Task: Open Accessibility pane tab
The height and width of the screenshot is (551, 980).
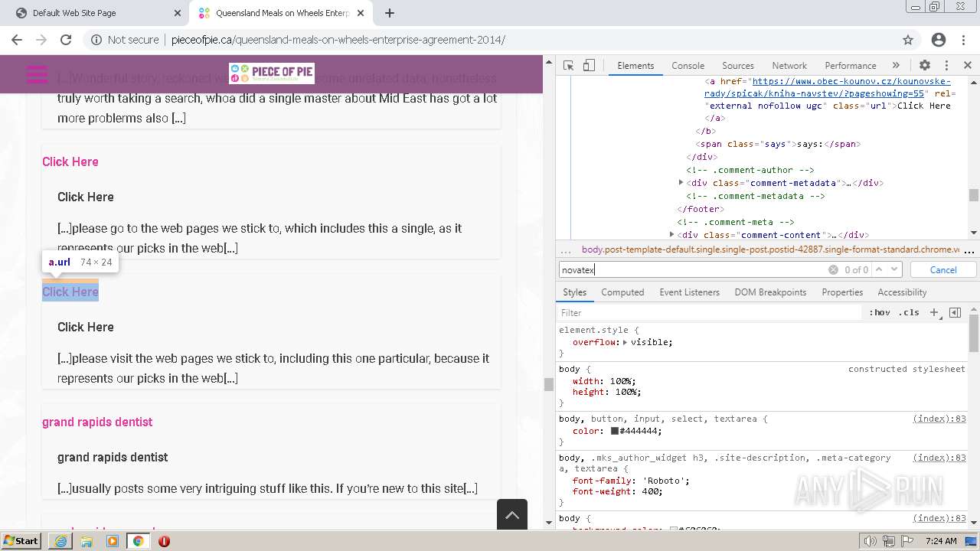Action: (902, 292)
